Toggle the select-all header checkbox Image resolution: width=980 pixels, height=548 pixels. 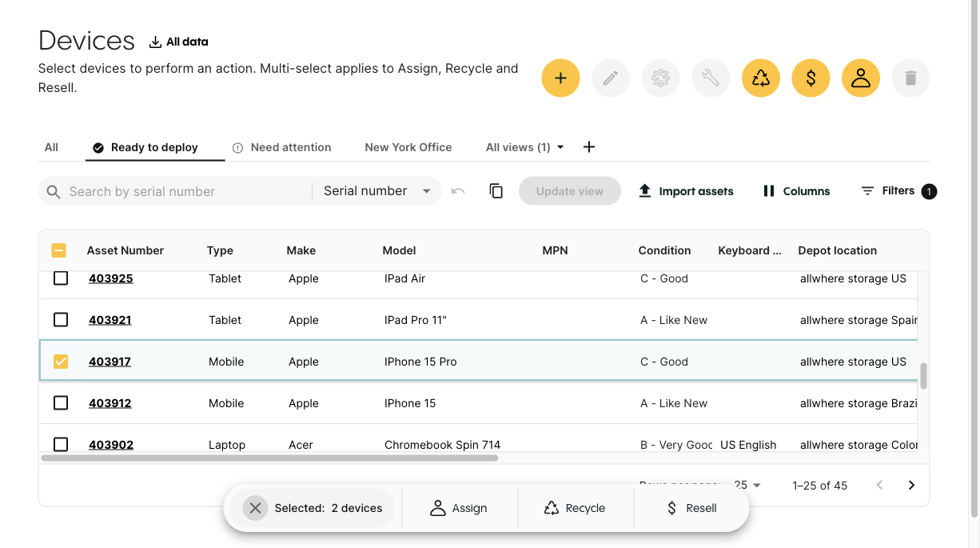point(59,250)
